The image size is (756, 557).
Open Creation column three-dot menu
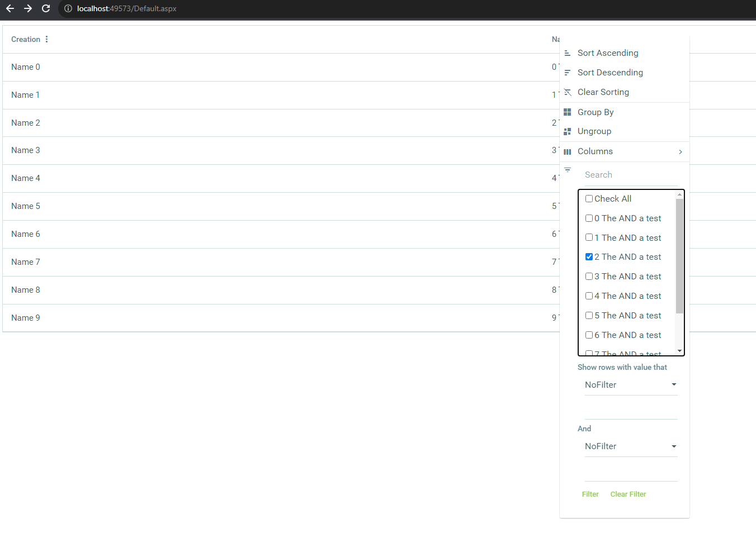click(46, 39)
